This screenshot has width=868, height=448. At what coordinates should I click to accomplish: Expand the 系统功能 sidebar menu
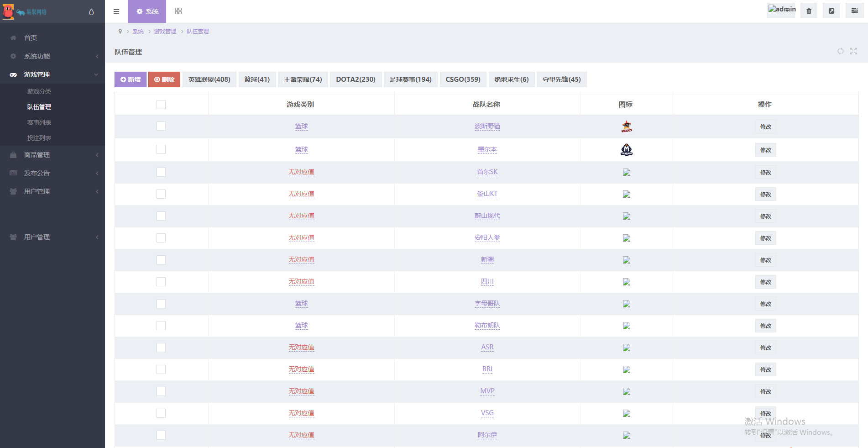pyautogui.click(x=52, y=56)
